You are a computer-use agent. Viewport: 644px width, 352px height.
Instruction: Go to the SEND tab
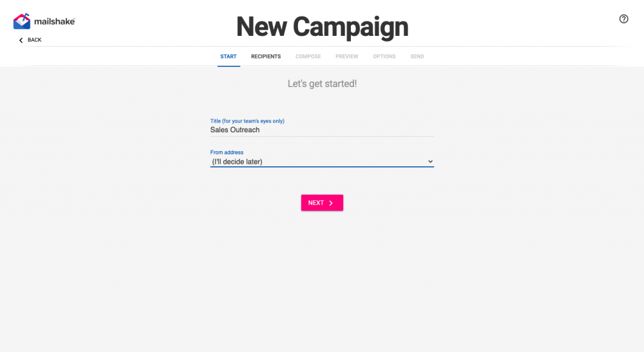coord(417,56)
